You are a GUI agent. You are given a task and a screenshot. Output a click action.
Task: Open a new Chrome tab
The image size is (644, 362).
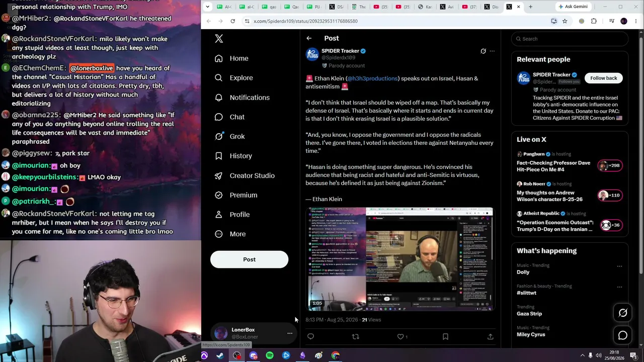coord(530,7)
